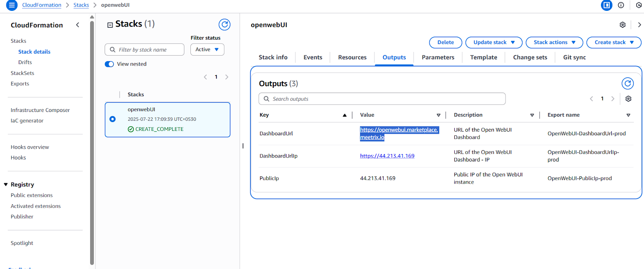Go to next Stacks page
644x269 pixels.
pos(227,77)
